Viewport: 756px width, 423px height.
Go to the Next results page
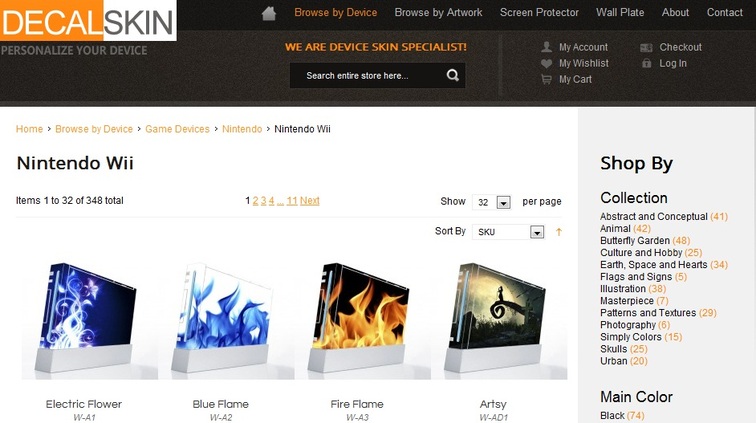click(310, 201)
